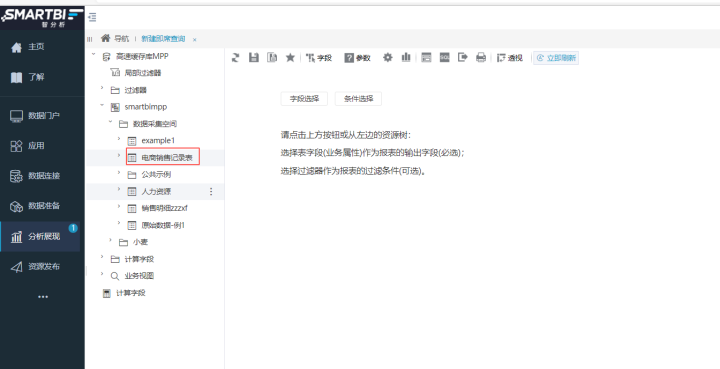The width and height of the screenshot is (720, 369).
Task: Expand the 电商销售记录表 table arrow
Action: click(118, 156)
